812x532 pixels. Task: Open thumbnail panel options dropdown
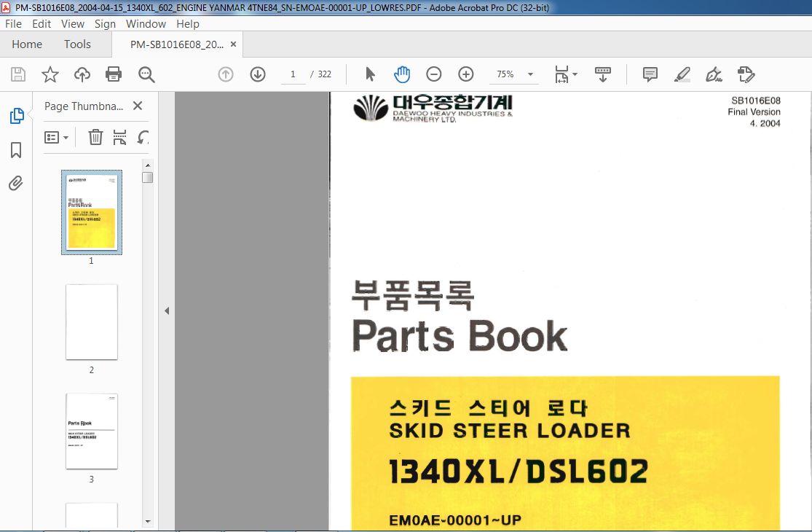[57, 137]
